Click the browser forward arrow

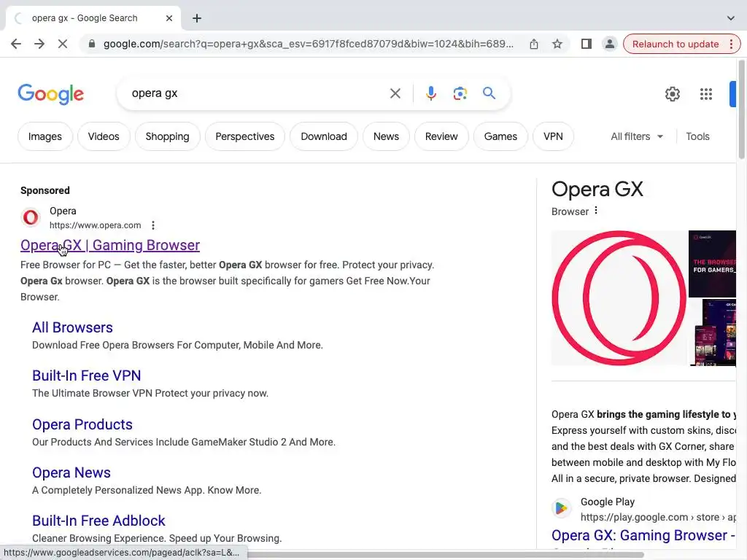(x=39, y=44)
